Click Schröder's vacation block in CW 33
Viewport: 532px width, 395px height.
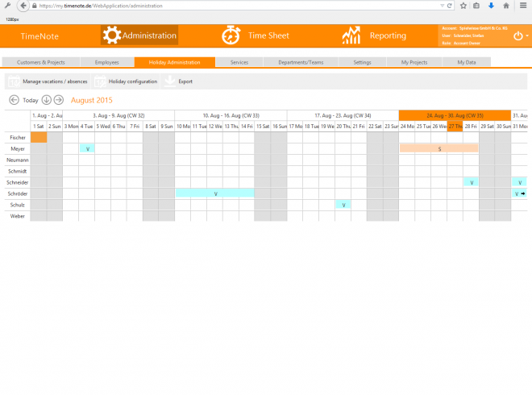click(x=215, y=193)
